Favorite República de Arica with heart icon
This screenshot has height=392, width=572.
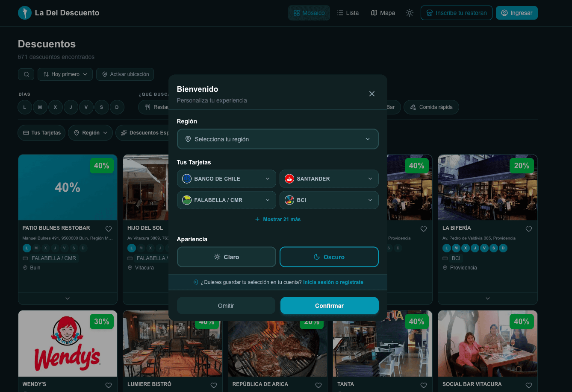pos(318,385)
